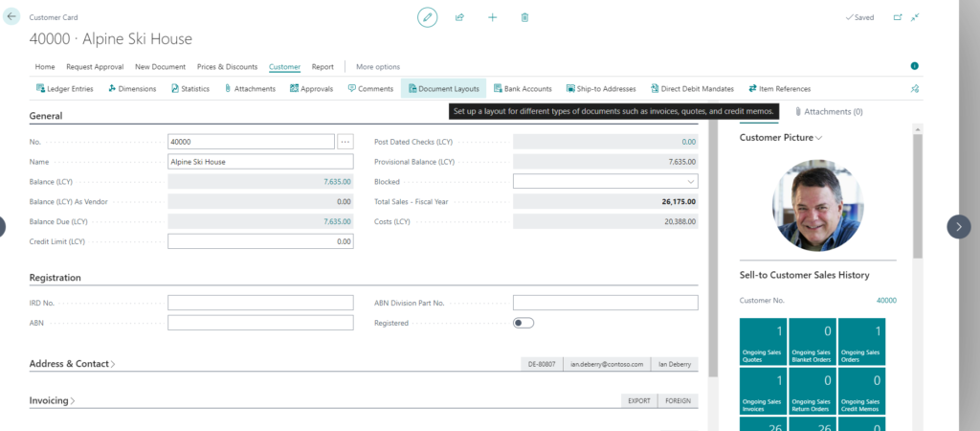Open Ongoing Sales Orders tile

pos(862,342)
